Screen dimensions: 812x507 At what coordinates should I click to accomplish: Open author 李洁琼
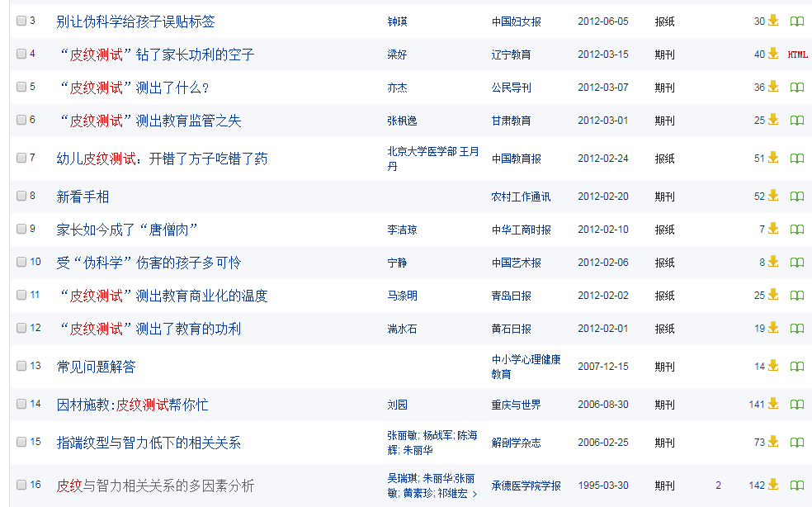403,230
